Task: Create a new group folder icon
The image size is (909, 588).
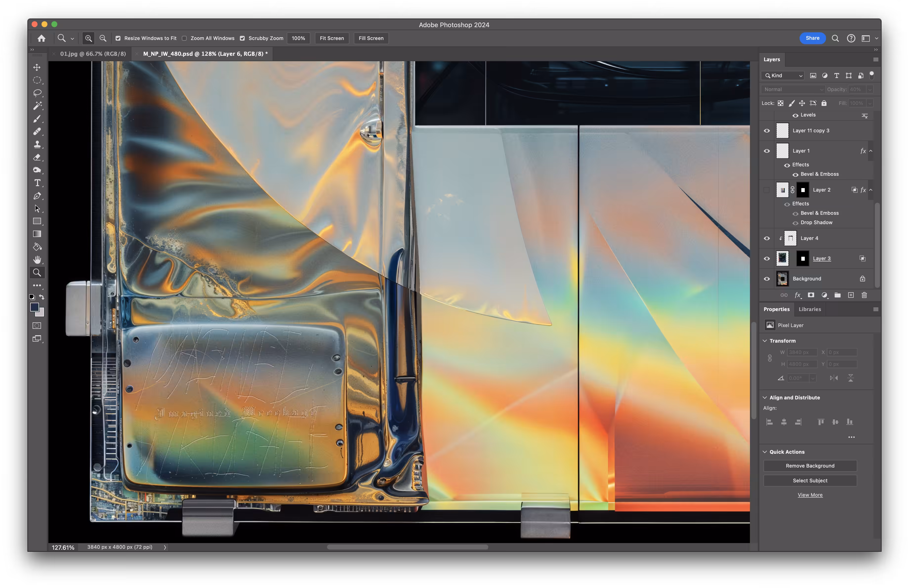Action: (x=838, y=295)
